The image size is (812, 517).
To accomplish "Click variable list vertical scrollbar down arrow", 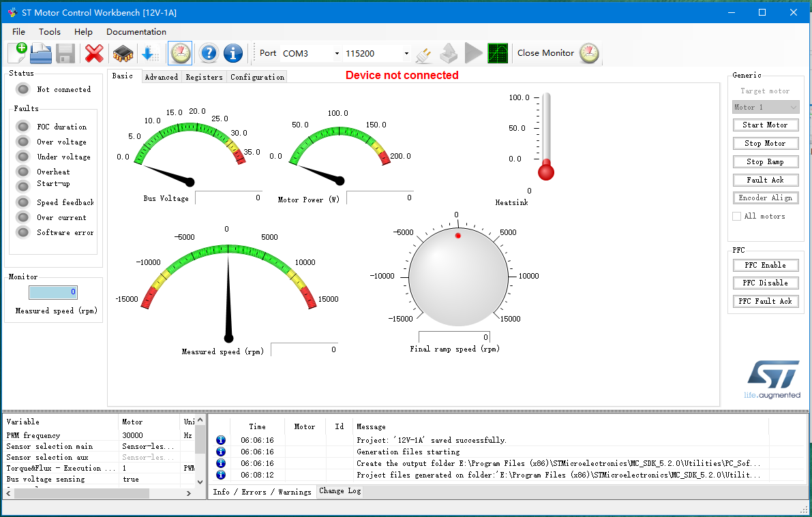I will click(x=200, y=482).
